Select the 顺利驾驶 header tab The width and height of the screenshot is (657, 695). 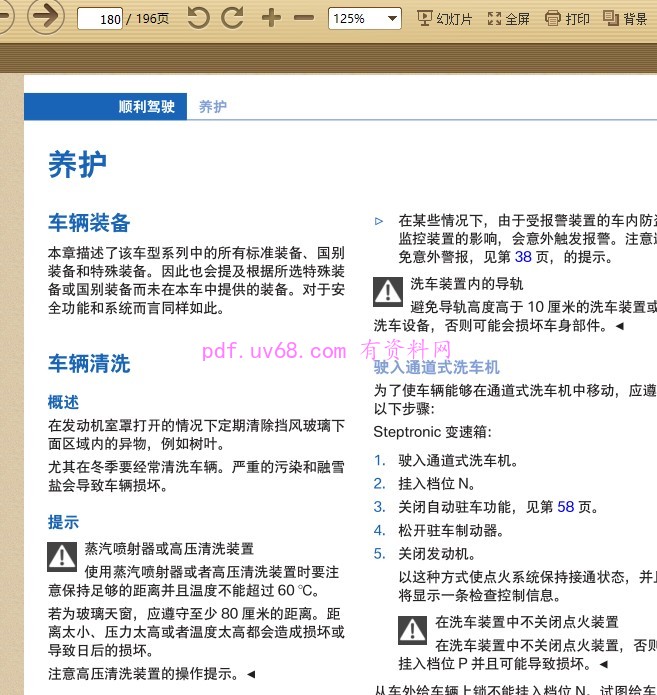click(x=106, y=106)
